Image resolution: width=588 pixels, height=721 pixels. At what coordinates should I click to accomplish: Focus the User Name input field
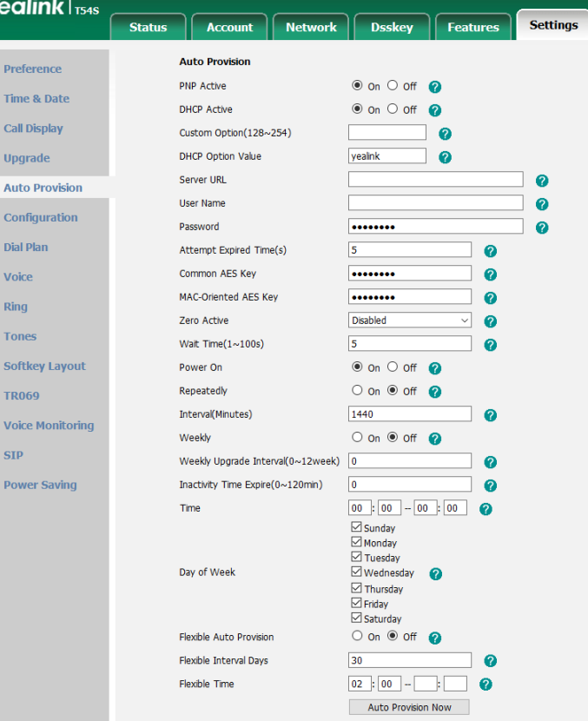click(x=435, y=202)
